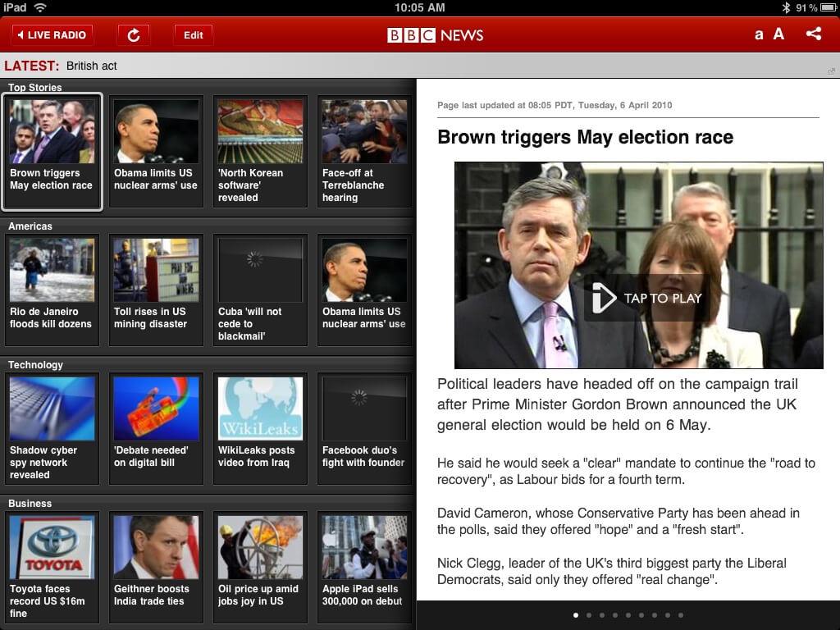The height and width of the screenshot is (630, 840).
Task: Open 'Facebook duo's fight with founder' story
Action: point(364,428)
